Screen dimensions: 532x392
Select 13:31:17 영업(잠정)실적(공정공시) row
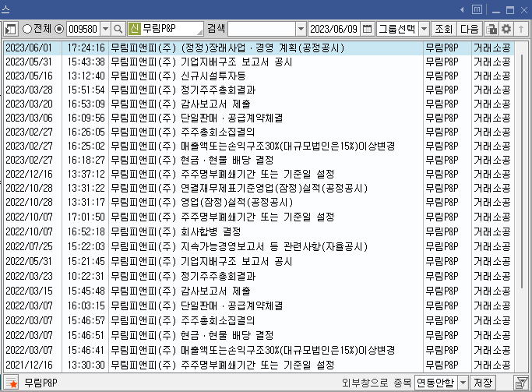[259, 203]
